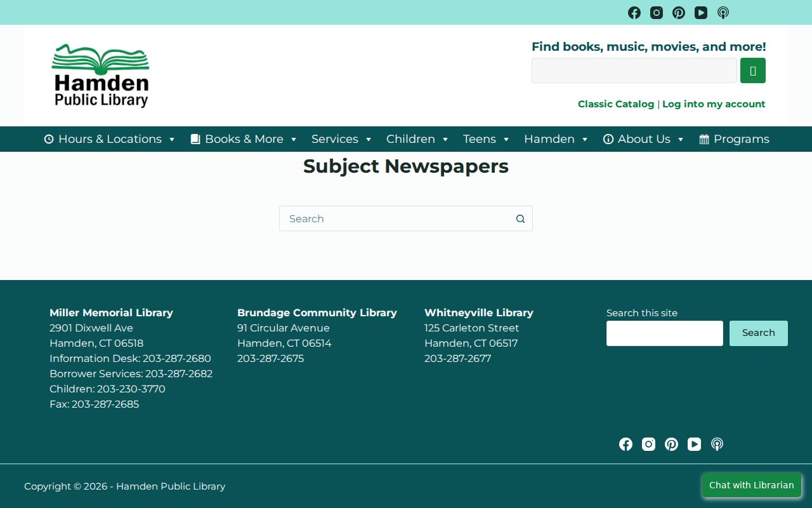Click Instagram icon in footer
This screenshot has width=812, height=508.
click(x=649, y=444)
